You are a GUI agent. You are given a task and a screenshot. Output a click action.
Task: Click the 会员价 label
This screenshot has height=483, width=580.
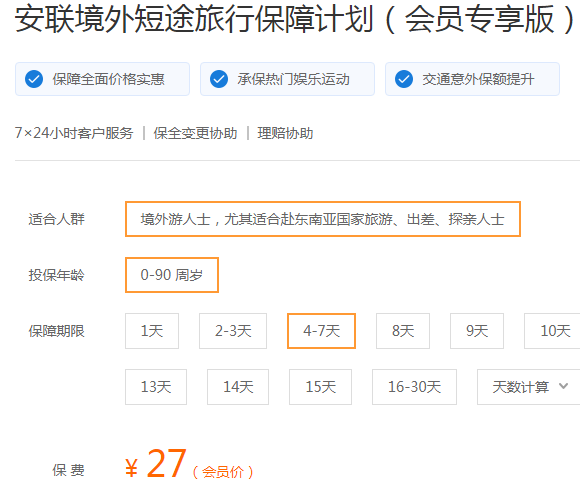point(223,472)
